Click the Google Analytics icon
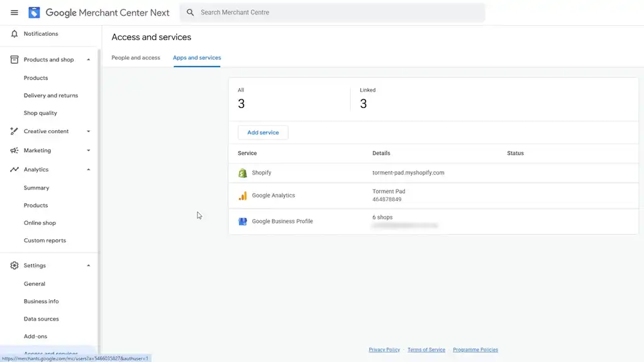The height and width of the screenshot is (362, 644). [243, 195]
